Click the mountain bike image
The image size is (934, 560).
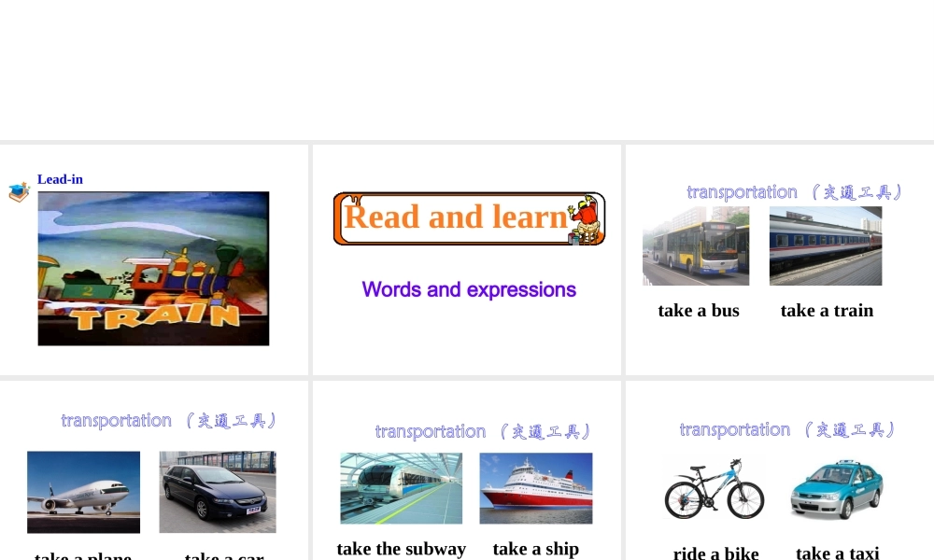pos(715,488)
